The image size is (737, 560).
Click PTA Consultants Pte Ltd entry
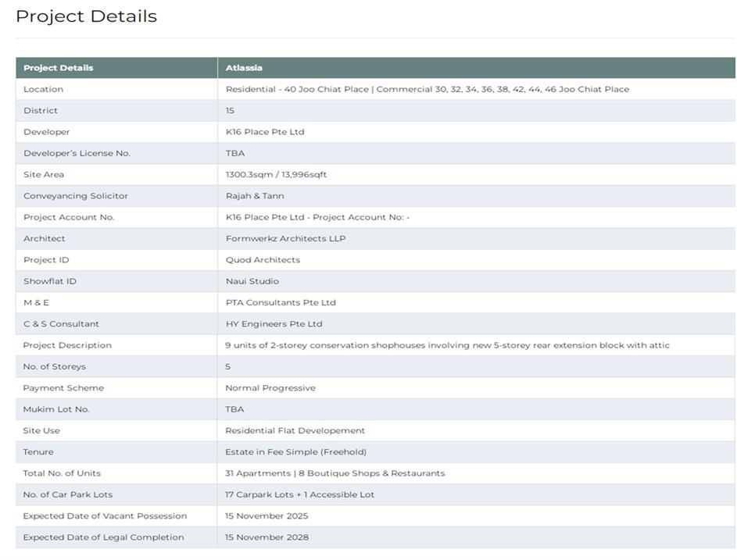[281, 303]
